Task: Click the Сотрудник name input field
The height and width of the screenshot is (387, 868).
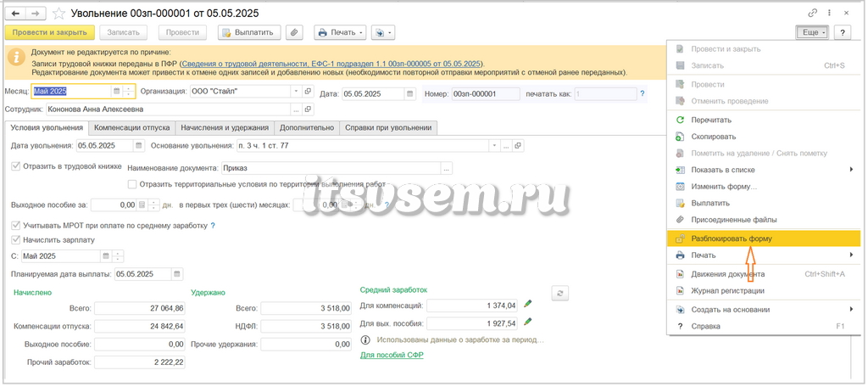Action: coord(170,109)
